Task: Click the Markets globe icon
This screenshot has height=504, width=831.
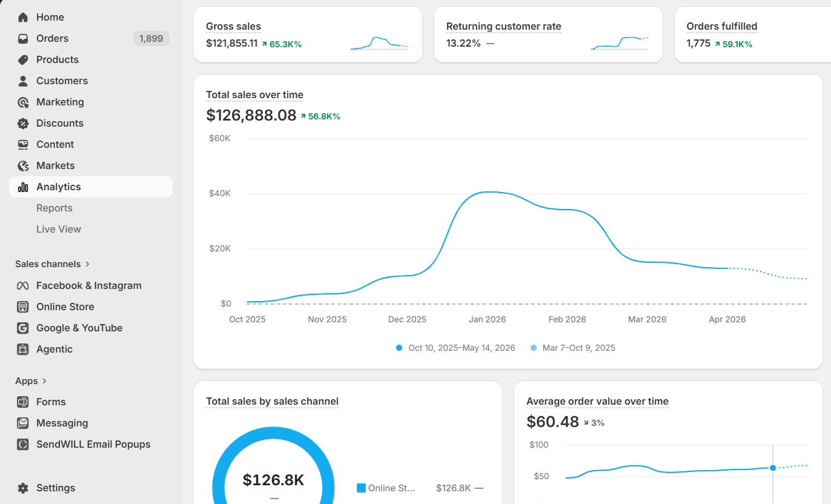Action: point(23,165)
